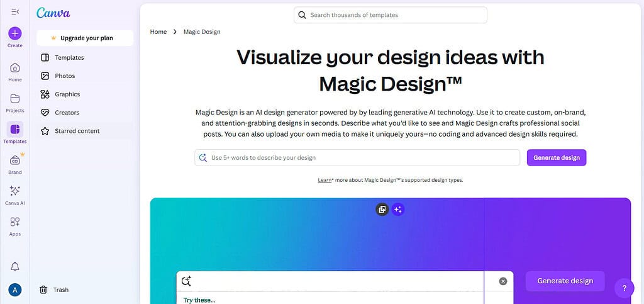
Task: Click the upper Generate design button
Action: [557, 158]
